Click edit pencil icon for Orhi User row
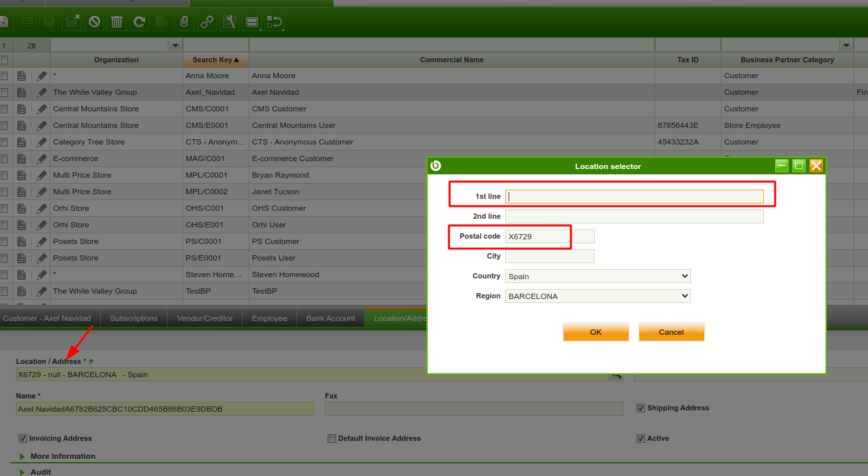 [x=42, y=225]
